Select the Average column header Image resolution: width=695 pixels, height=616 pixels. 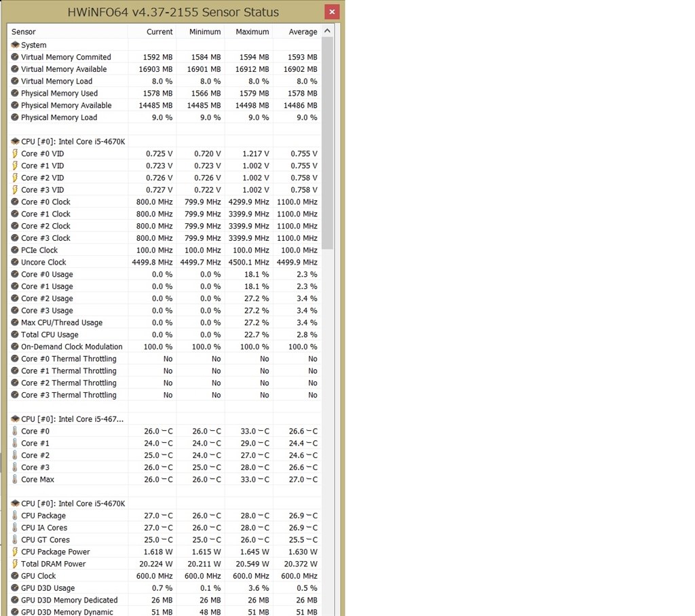pyautogui.click(x=297, y=31)
